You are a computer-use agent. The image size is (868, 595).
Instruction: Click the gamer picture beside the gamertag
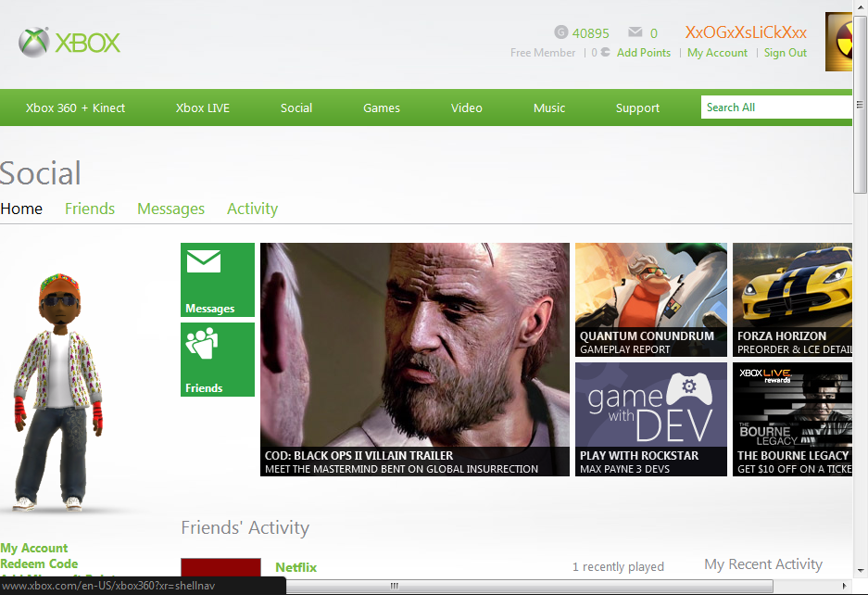click(x=838, y=42)
